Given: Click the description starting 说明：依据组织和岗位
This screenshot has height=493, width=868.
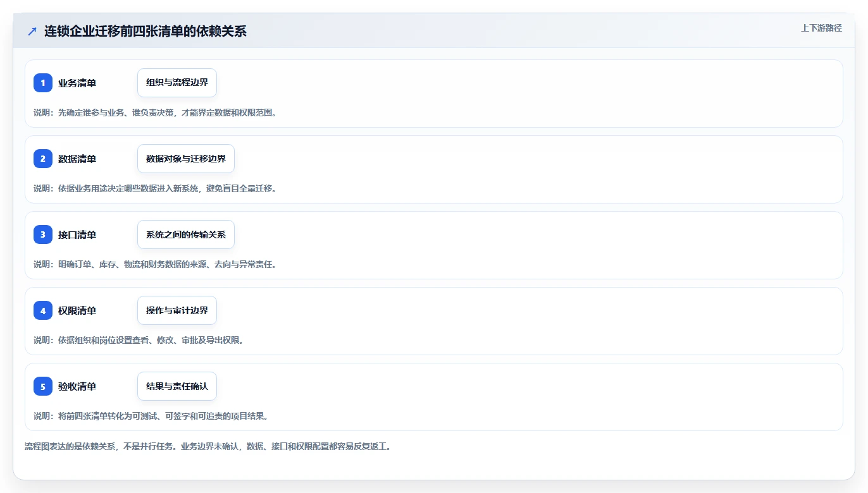Looking at the screenshot, I should point(139,340).
